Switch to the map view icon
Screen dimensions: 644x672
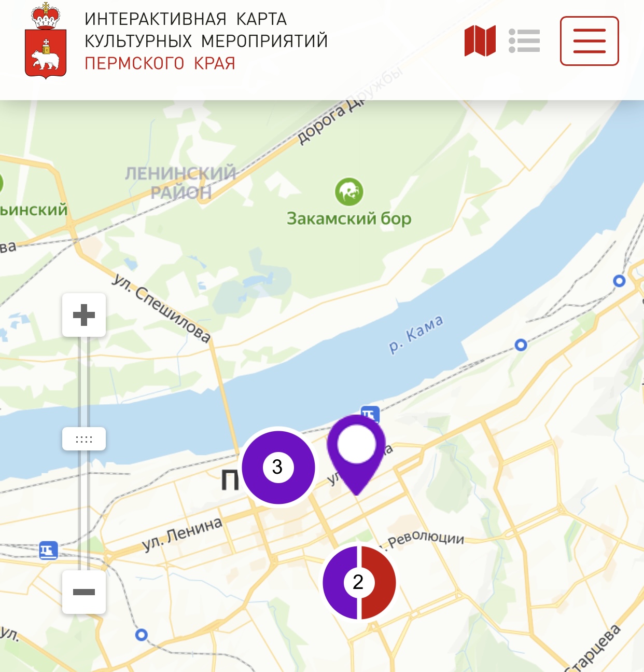pyautogui.click(x=480, y=40)
